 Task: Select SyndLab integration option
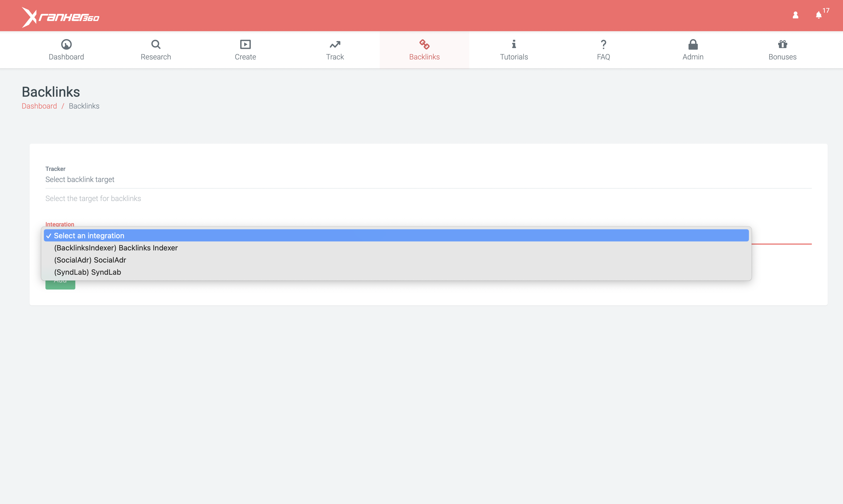pos(396,272)
